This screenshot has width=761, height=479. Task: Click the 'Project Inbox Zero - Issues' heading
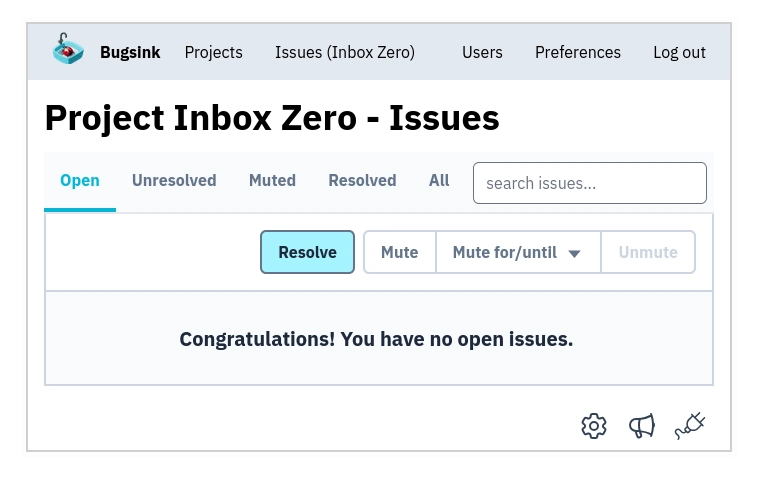tap(272, 118)
